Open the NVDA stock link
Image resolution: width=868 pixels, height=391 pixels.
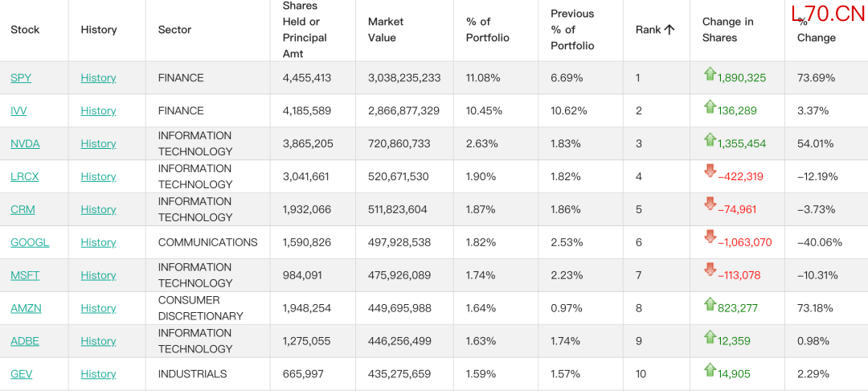[x=25, y=144]
